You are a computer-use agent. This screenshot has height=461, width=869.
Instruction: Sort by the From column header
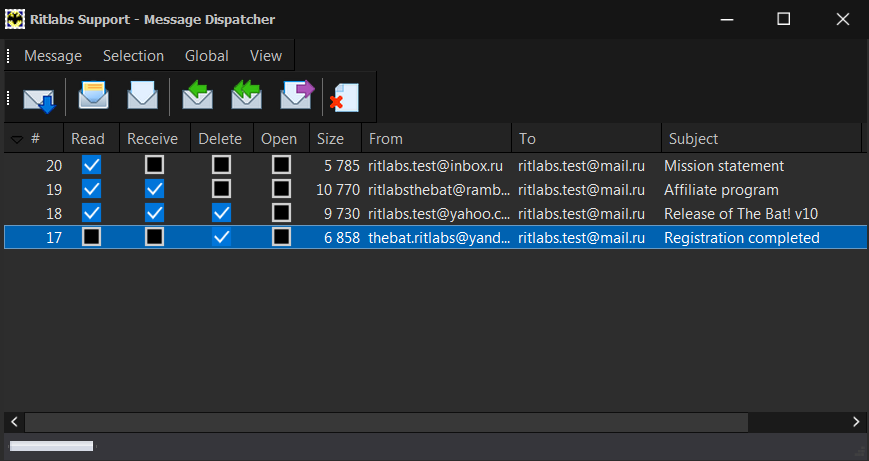tap(437, 139)
